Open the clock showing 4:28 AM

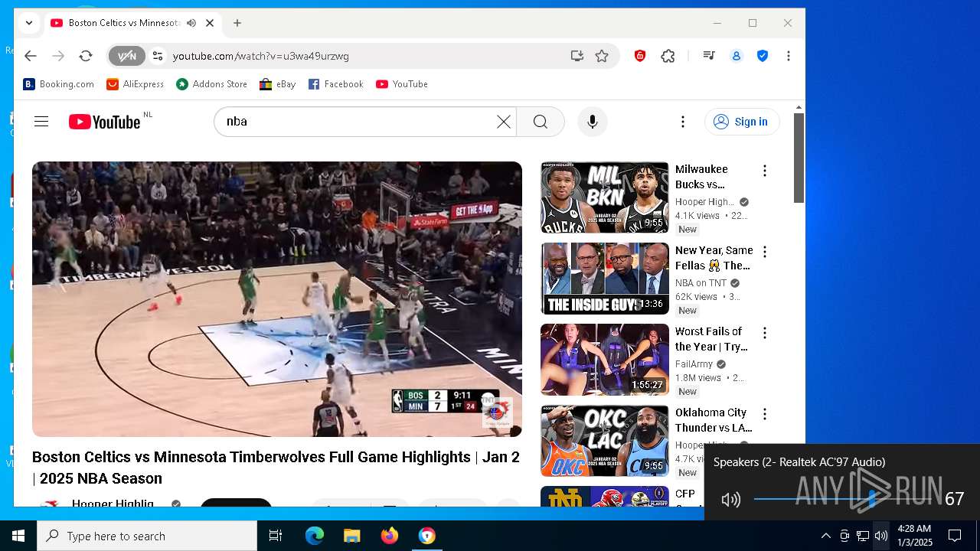(914, 536)
